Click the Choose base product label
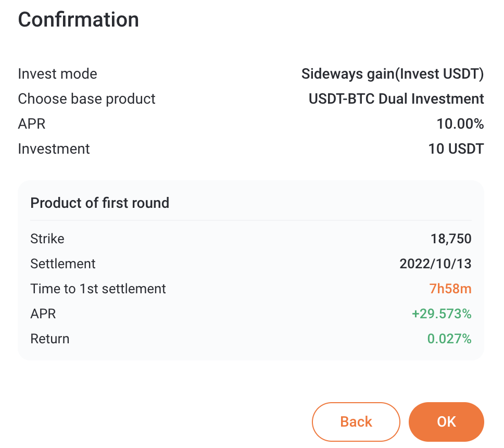The image size is (504, 448). (86, 99)
